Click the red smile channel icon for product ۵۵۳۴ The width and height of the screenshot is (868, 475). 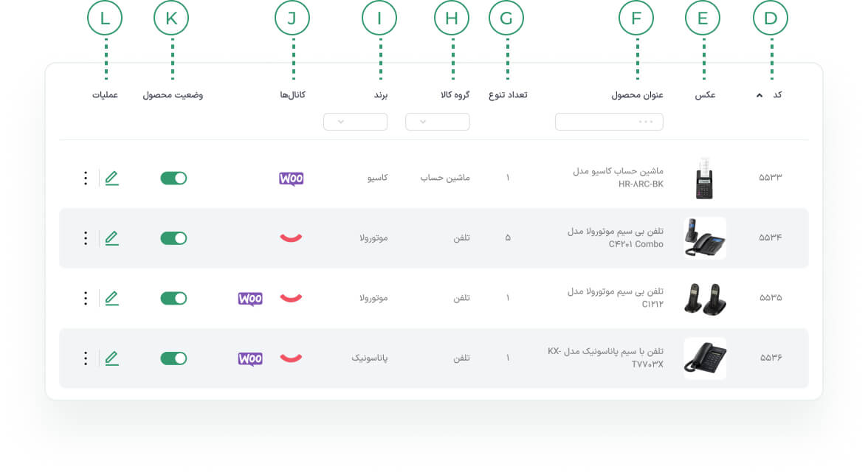coord(291,237)
